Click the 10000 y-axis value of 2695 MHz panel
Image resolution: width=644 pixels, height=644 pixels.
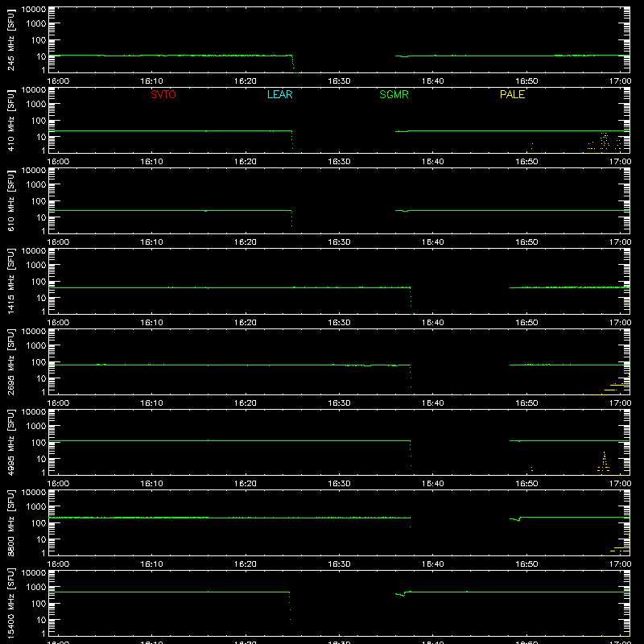[x=34, y=332]
